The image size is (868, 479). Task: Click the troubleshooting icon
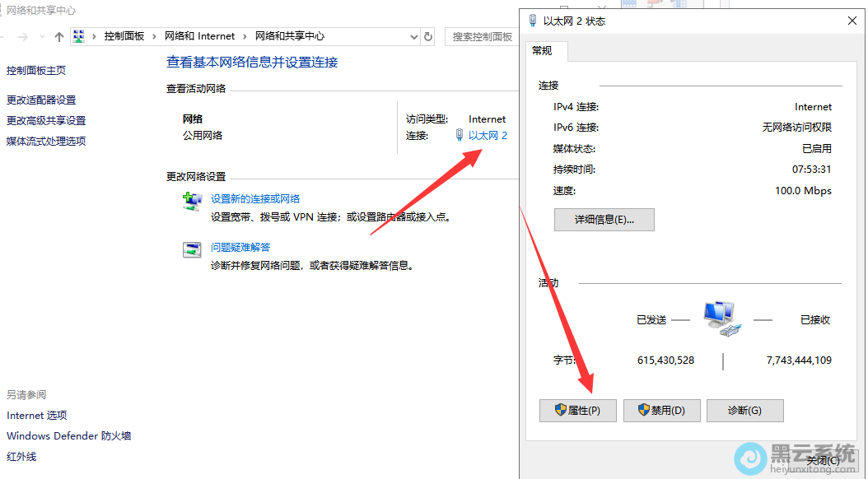click(192, 249)
